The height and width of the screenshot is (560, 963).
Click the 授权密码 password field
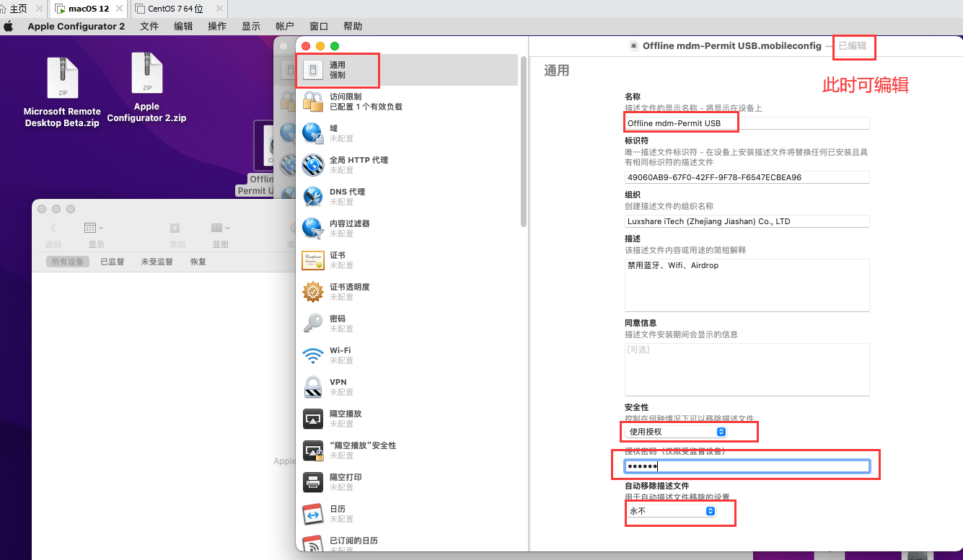click(x=747, y=466)
